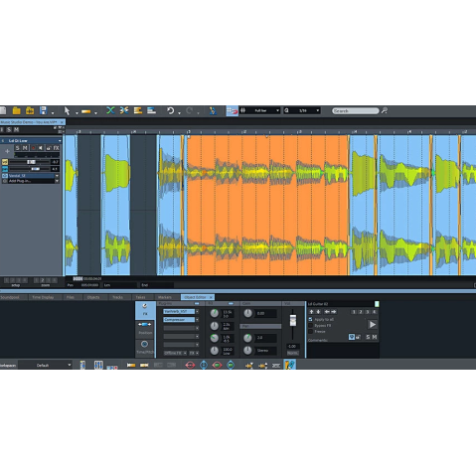Click the split objects scissors icon

point(124,110)
